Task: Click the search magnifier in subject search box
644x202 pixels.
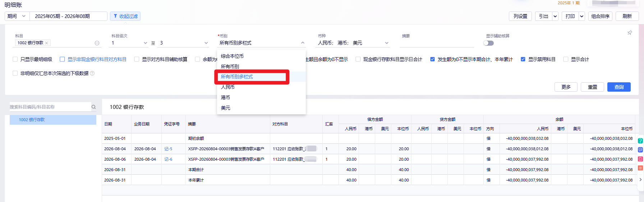Action: (93, 107)
